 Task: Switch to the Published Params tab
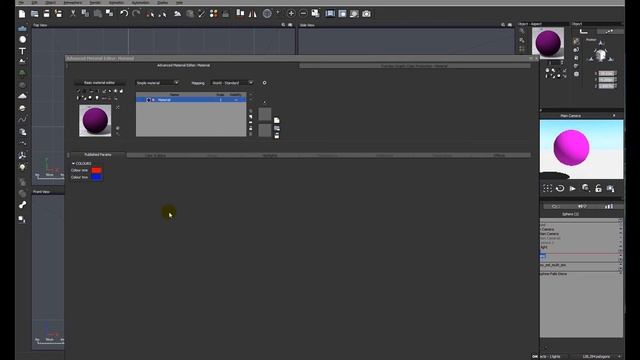[98, 155]
